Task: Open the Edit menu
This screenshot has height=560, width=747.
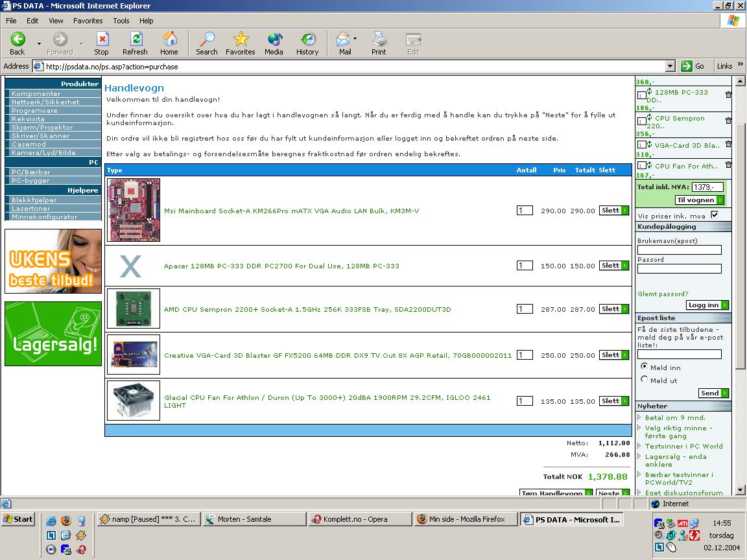Action: (x=32, y=21)
